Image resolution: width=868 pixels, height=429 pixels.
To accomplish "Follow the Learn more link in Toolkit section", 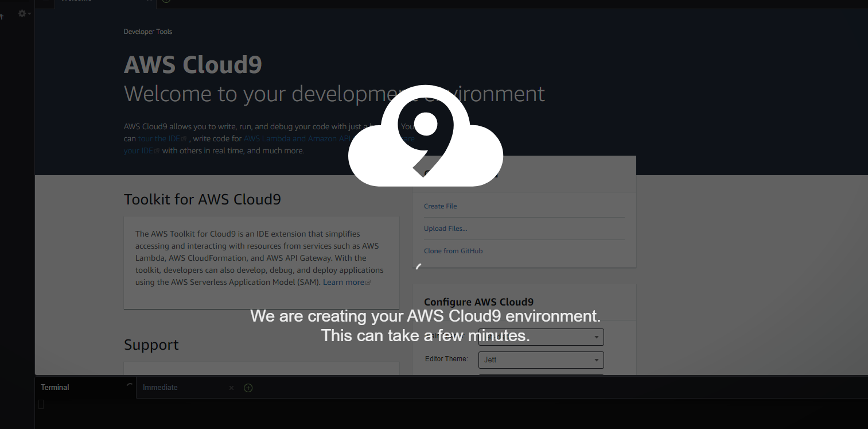I will click(347, 282).
